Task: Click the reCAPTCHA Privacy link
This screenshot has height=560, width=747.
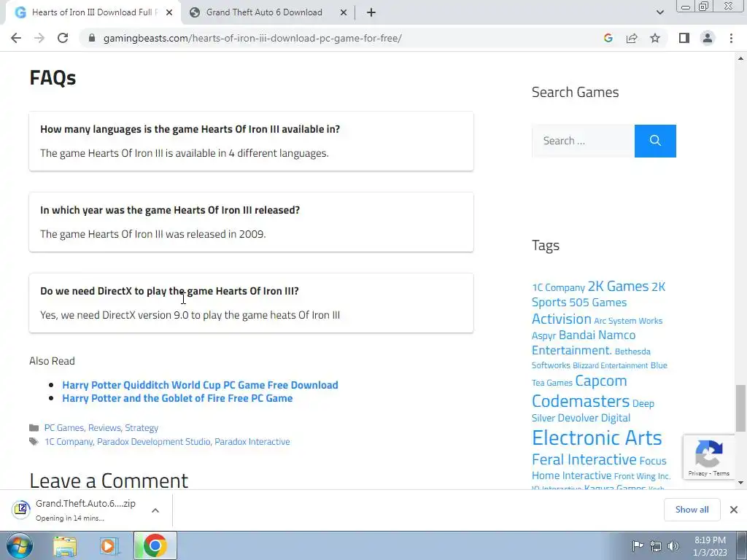Action: pyautogui.click(x=697, y=473)
